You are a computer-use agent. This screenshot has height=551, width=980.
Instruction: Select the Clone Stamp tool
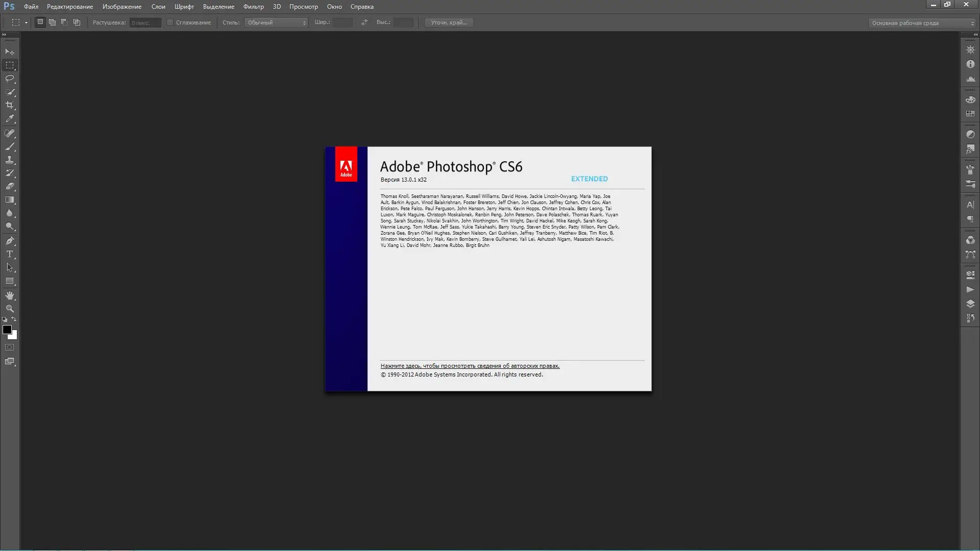(10, 160)
